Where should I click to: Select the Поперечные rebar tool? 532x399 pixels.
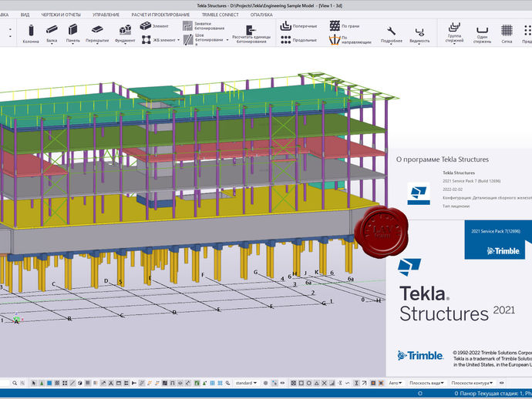pyautogui.click(x=298, y=25)
